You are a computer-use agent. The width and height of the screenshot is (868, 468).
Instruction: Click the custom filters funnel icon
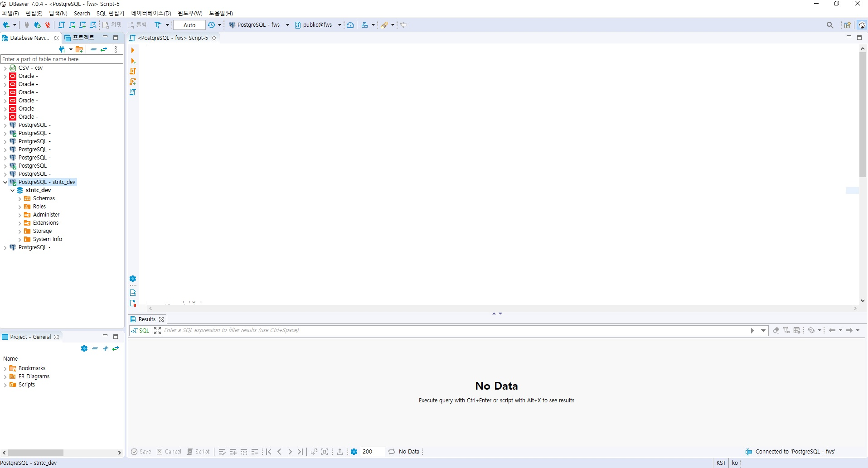coord(786,330)
